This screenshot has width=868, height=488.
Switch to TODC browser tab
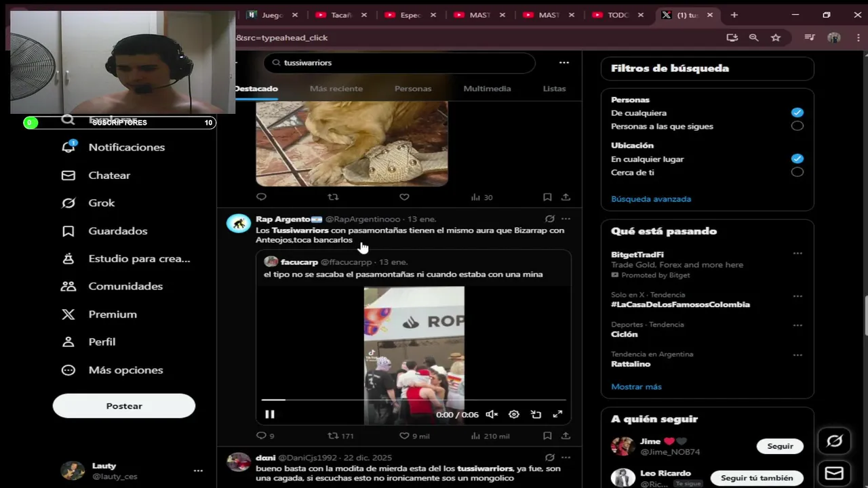pyautogui.click(x=618, y=15)
